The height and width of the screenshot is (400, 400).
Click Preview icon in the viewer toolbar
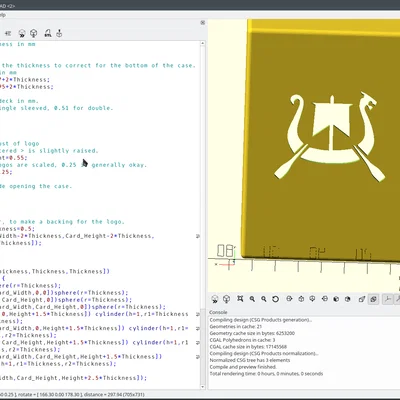215,299
